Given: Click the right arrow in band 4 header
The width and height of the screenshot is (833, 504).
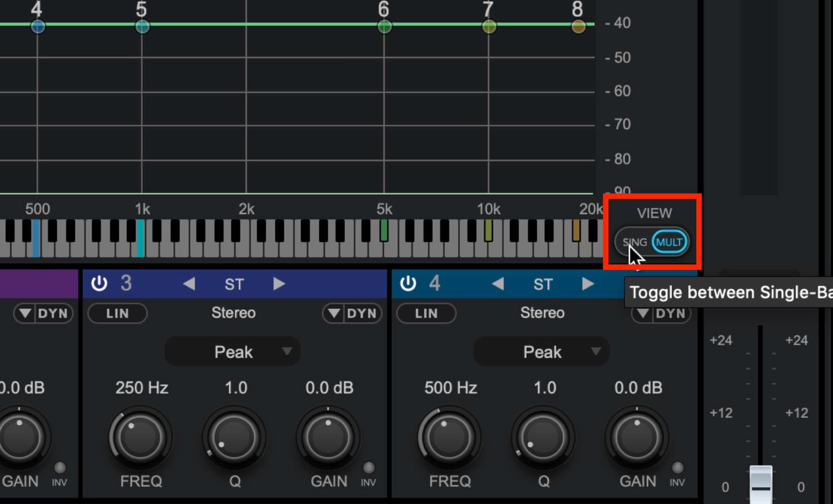Looking at the screenshot, I should pyautogui.click(x=588, y=283).
